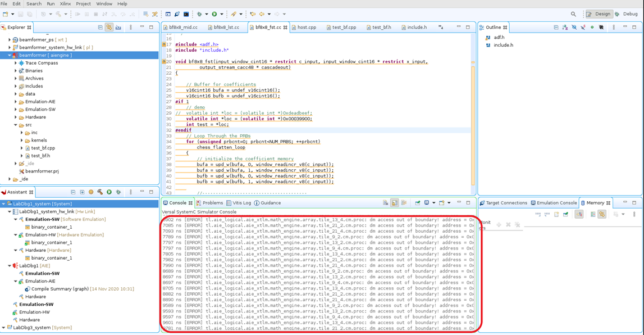Image resolution: width=644 pixels, height=335 pixels.
Task: Toggle Link with Editor in Explorer panel
Action: 109,27
